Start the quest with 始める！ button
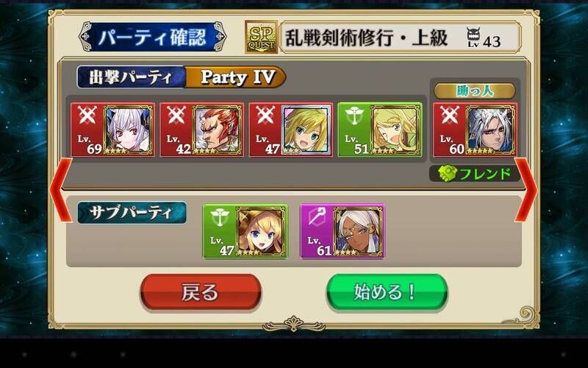This screenshot has height=368, width=588. coord(387,292)
